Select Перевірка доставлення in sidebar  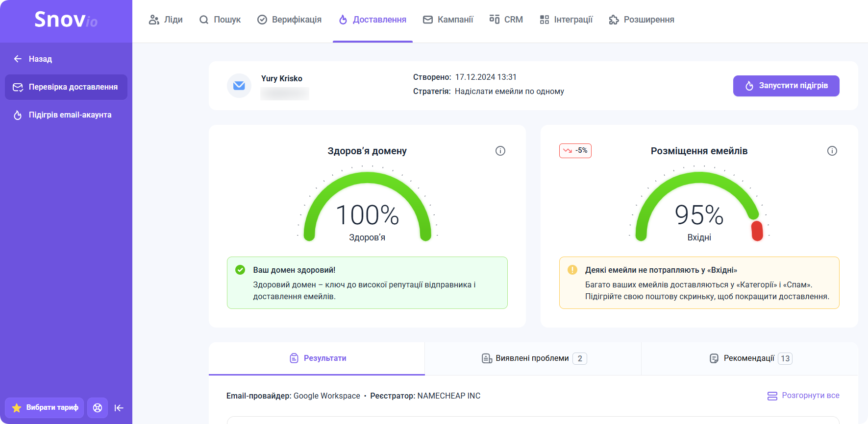coord(66,87)
